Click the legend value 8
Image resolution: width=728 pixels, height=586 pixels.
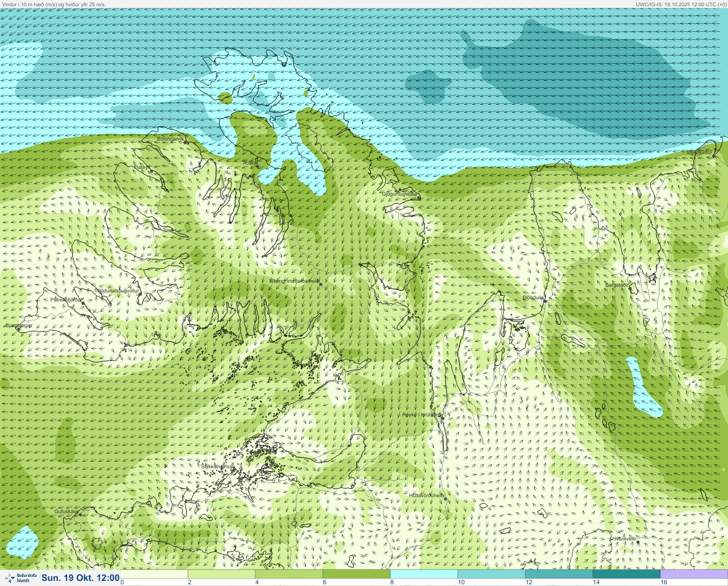[x=392, y=583]
